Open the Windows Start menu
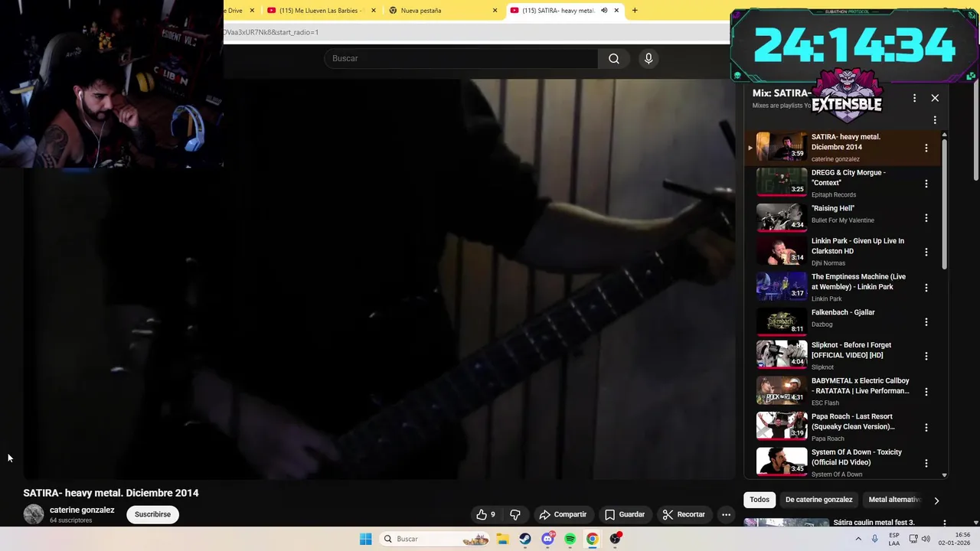Image resolution: width=980 pixels, height=551 pixels. [x=366, y=539]
